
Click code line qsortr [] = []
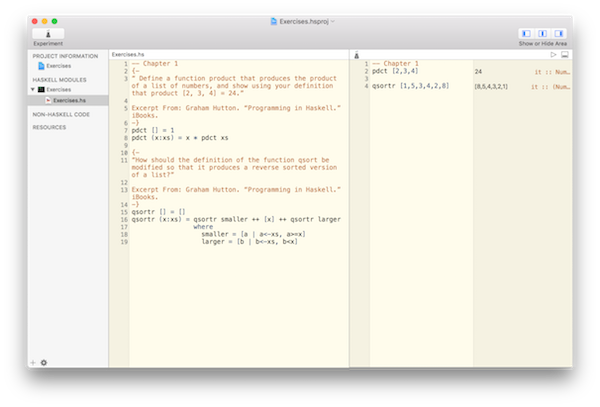pyautogui.click(x=158, y=212)
